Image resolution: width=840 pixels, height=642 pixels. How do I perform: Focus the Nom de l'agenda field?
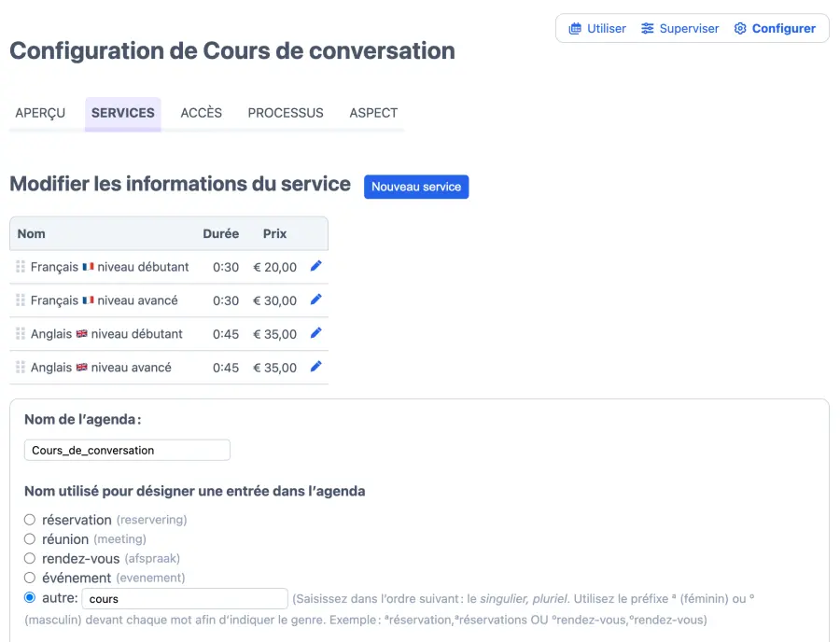tap(127, 450)
